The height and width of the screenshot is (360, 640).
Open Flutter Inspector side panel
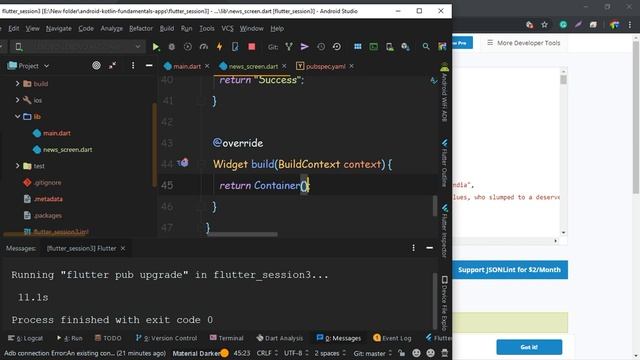[444, 231]
